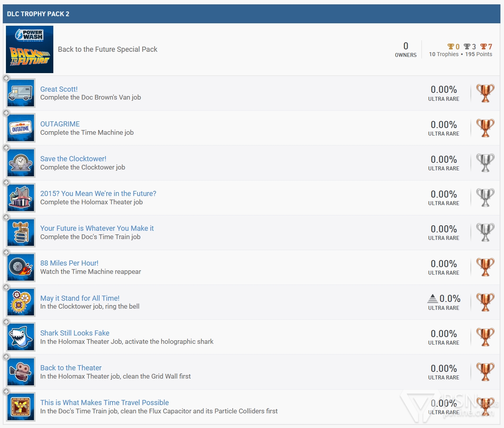Expand the plus badge on Great Scott!
The width and height of the screenshot is (504, 428).
(6, 78)
